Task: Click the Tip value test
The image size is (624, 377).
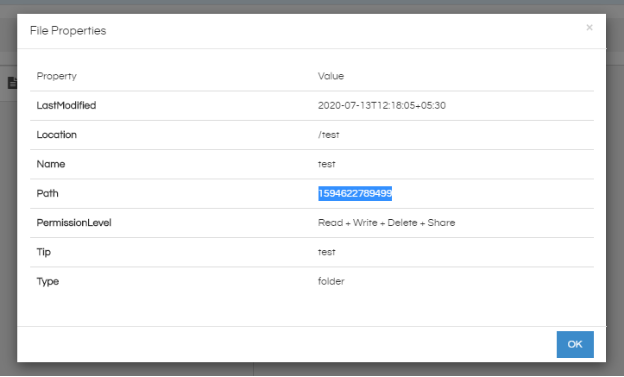Action: (327, 252)
